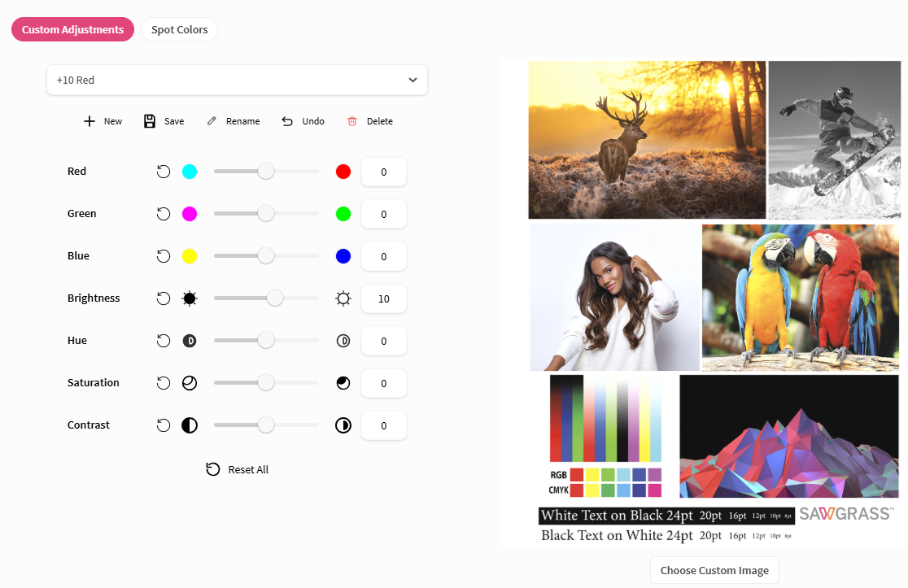Viewport: 908px width, 588px height.
Task: Click the New preset button
Action: (103, 121)
